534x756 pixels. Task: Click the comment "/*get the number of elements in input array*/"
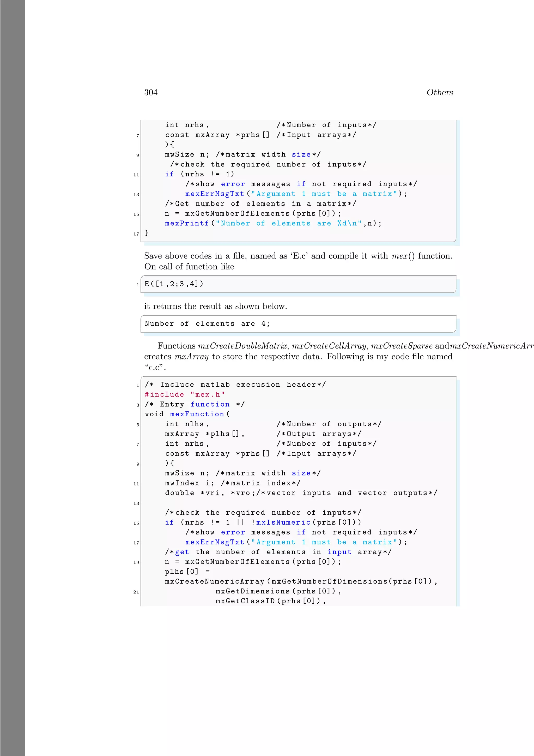pyautogui.click(x=278, y=552)
